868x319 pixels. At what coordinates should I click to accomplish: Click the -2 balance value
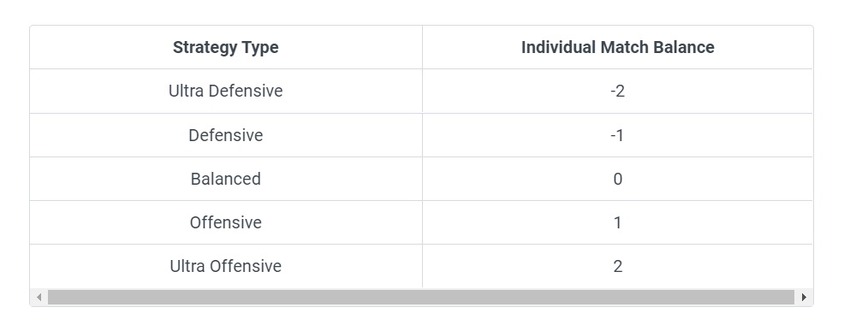(x=618, y=92)
